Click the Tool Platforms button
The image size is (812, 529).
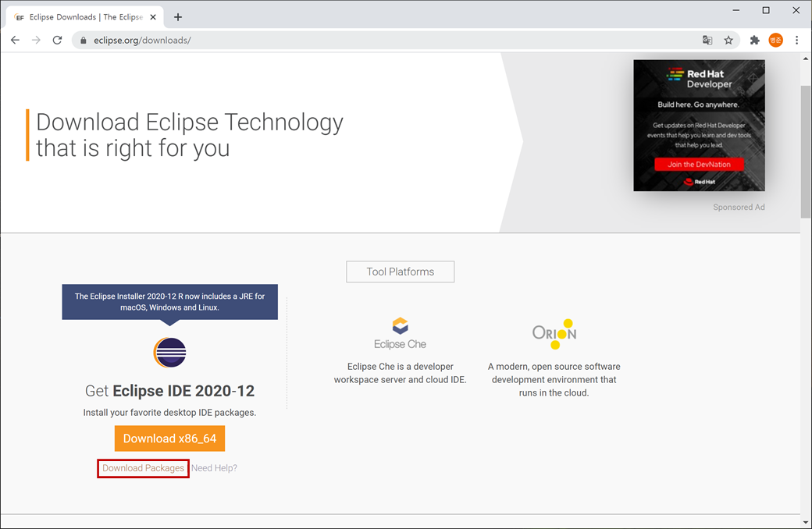(401, 272)
